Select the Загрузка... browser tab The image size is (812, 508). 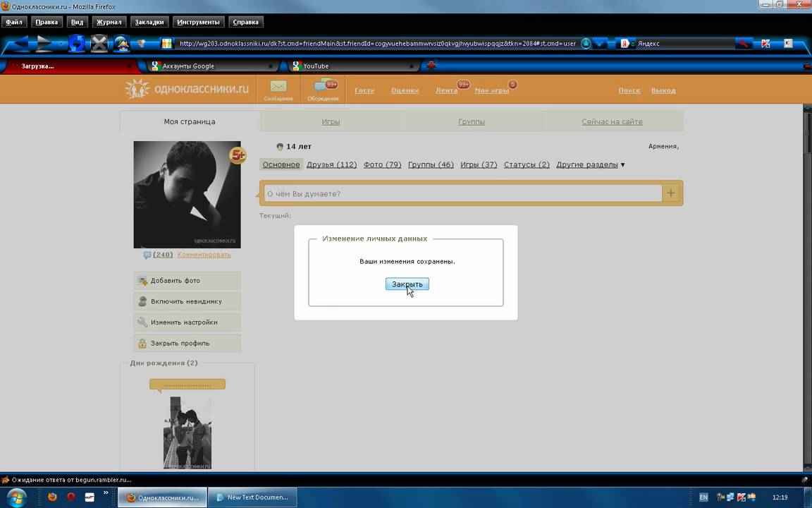71,66
